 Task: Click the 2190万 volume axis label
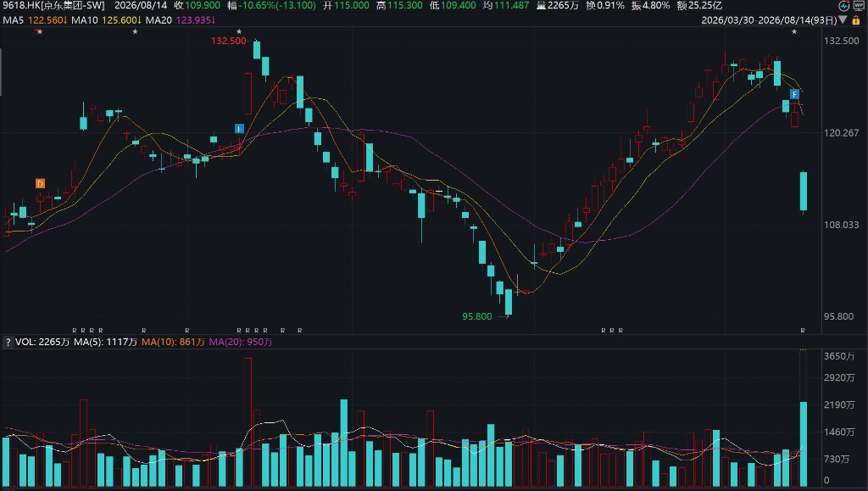(838, 405)
